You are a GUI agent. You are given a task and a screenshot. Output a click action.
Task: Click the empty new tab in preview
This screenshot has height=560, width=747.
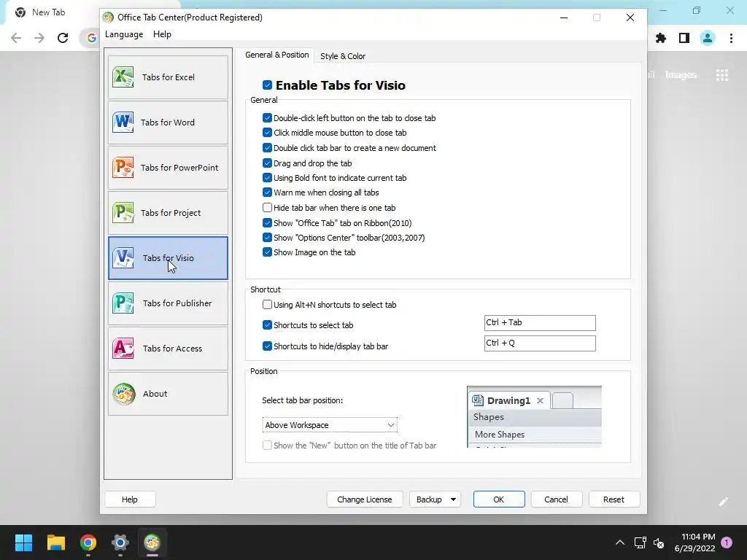562,401
